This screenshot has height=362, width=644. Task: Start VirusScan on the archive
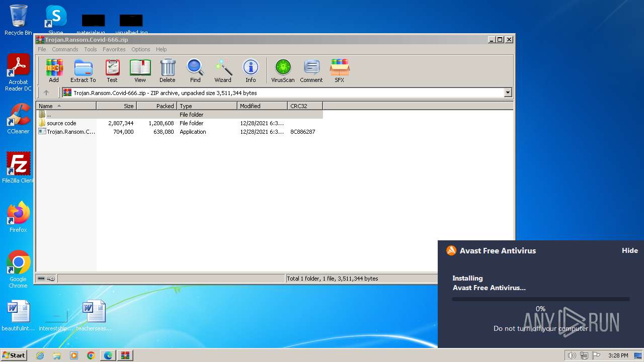coord(283,70)
